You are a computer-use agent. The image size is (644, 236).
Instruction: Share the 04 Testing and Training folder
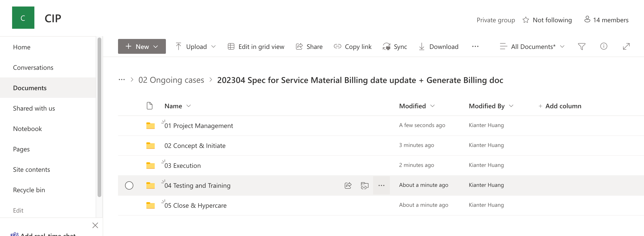348,185
